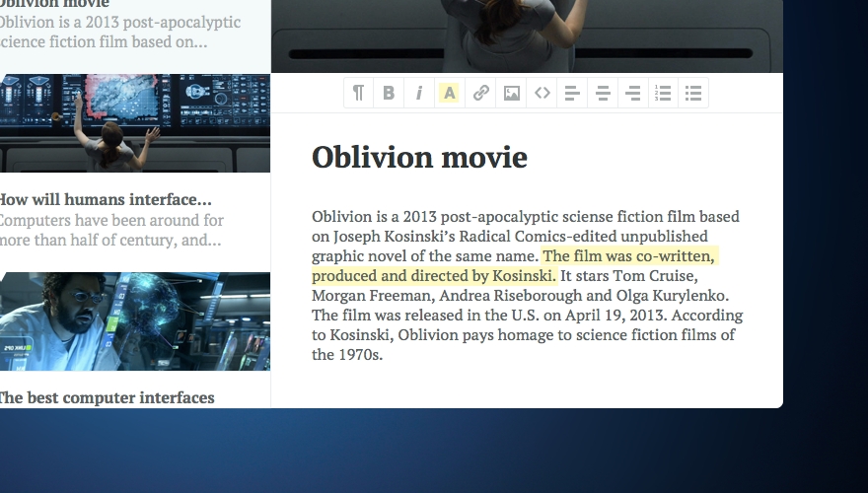Open 'The best computer interfaces' article
Image resolution: width=868 pixels, height=493 pixels.
point(105,397)
